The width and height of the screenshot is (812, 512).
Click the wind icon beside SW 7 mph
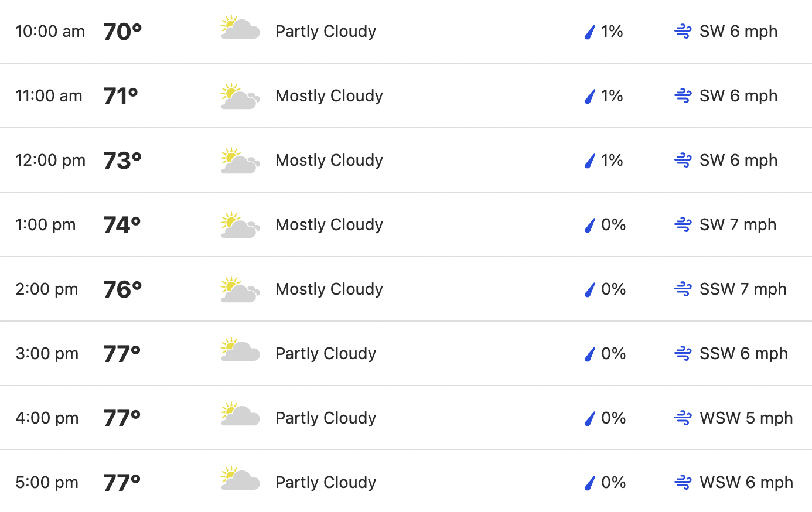coord(683,224)
